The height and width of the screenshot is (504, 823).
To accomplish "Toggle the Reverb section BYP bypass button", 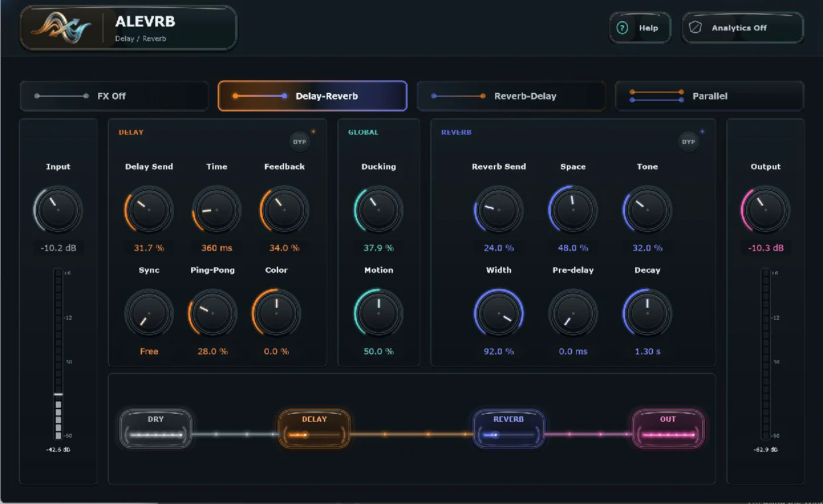I will pos(688,141).
